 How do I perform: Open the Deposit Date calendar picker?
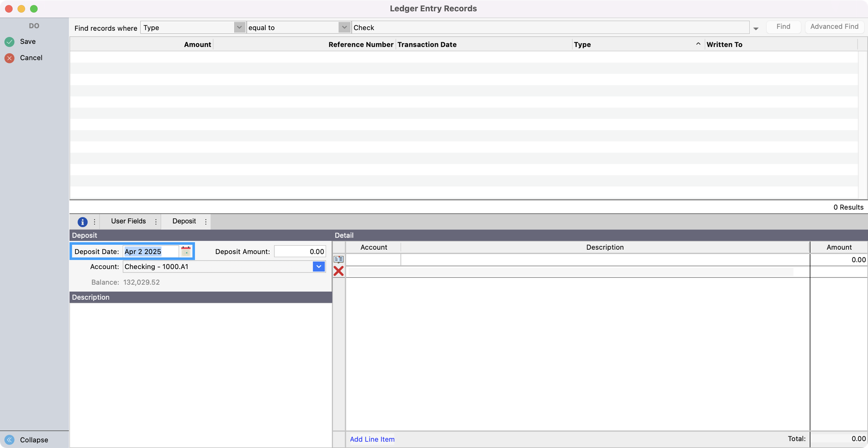pos(186,252)
